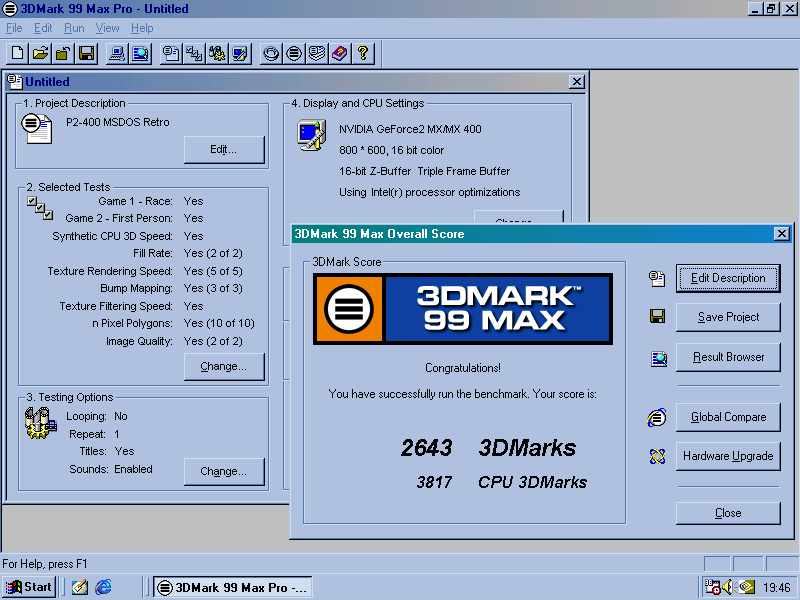Click the NVIDIA tray icon
800x600 pixels.
tap(745, 587)
